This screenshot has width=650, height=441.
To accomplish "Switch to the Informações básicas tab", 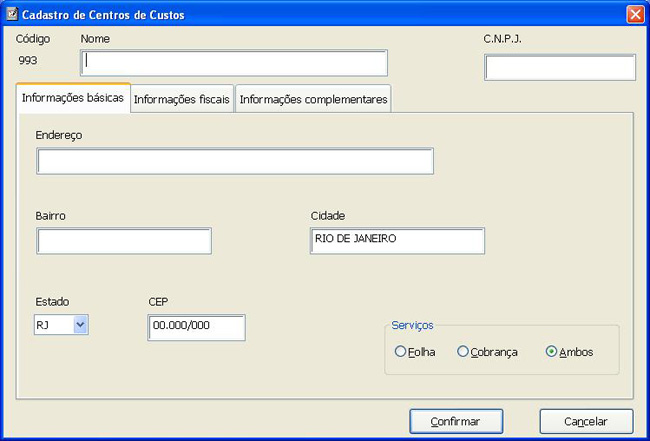I will coord(73,99).
